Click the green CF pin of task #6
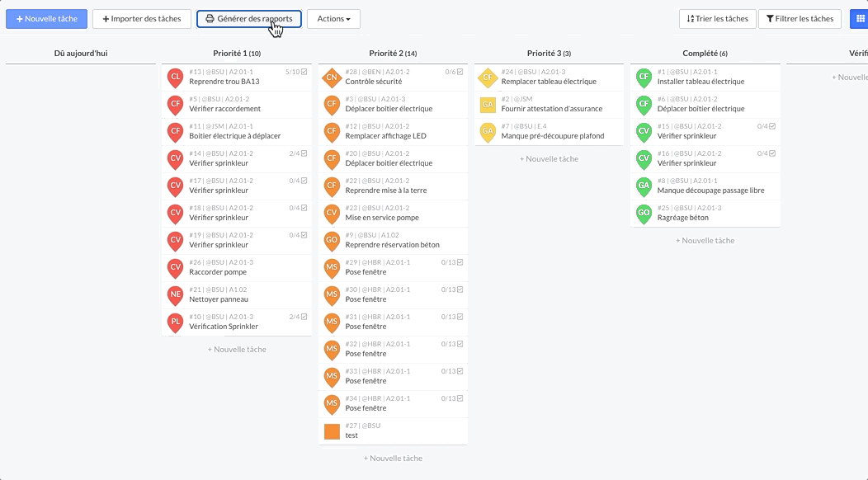 [644, 105]
